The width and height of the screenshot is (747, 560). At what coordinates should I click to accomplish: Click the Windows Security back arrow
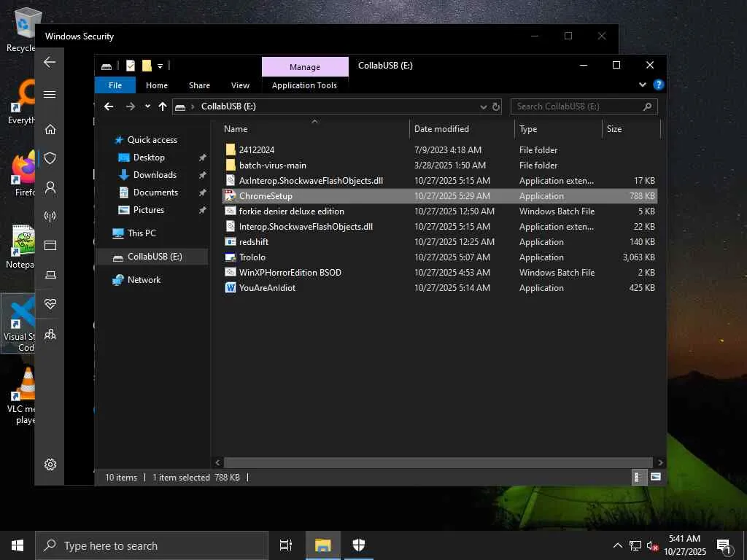point(50,62)
